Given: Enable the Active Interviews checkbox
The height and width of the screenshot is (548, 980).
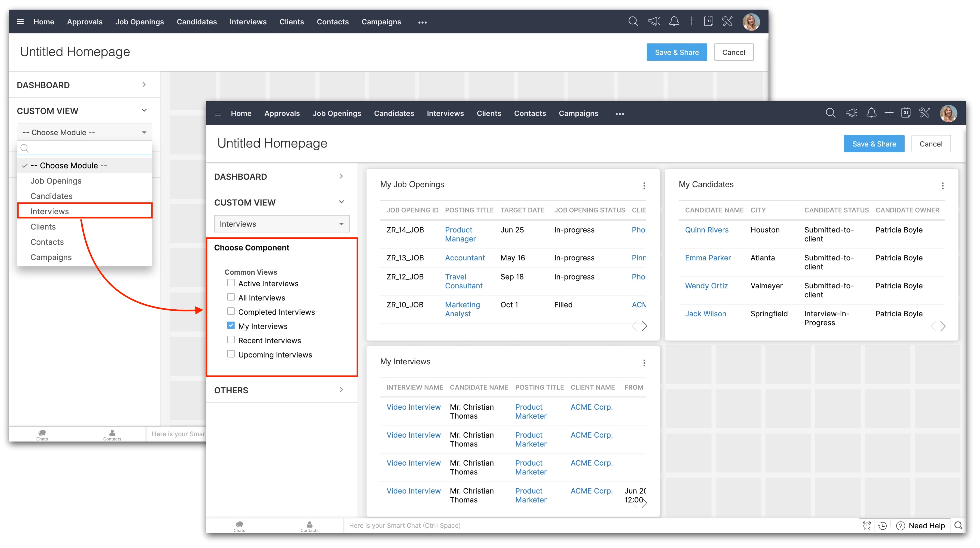Looking at the screenshot, I should (231, 283).
